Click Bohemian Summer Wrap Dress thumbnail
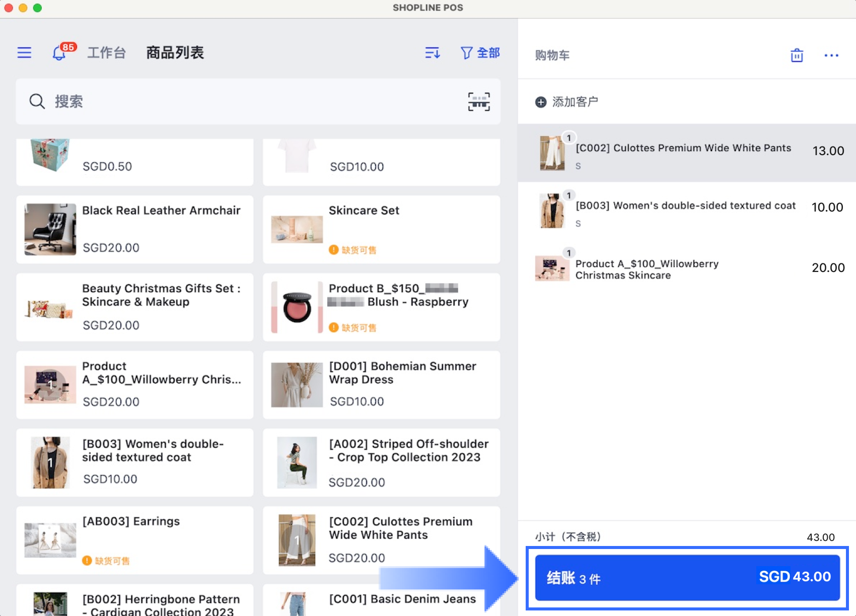Image resolution: width=856 pixels, height=616 pixels. [x=297, y=385]
